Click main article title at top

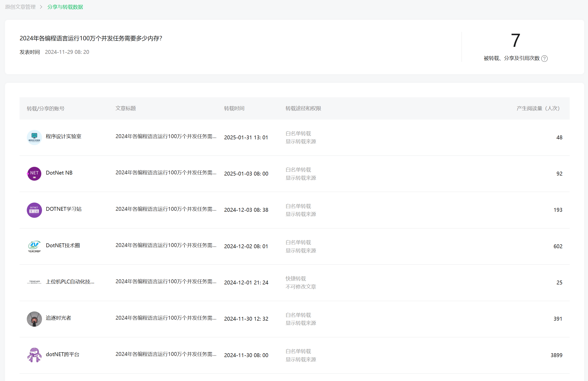click(91, 38)
